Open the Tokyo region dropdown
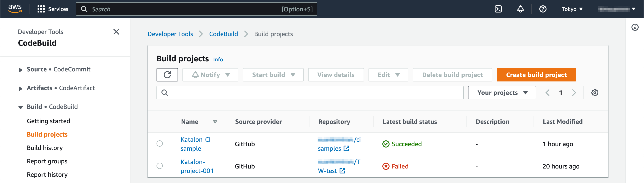 (572, 9)
